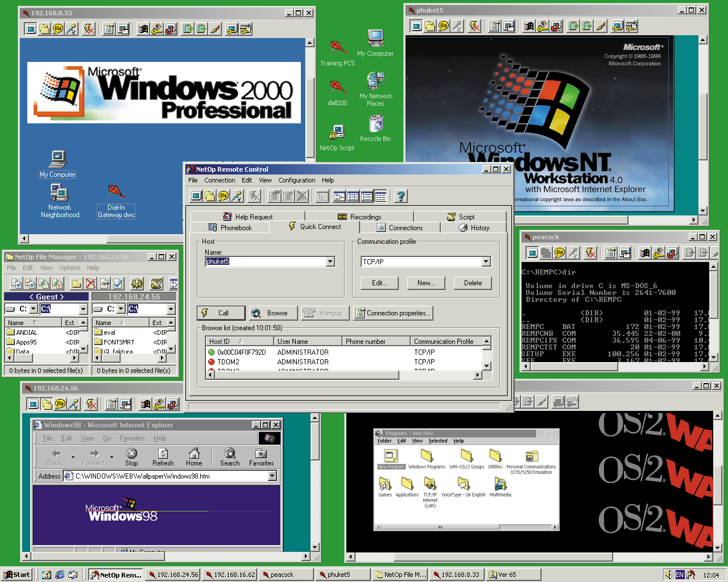
Task: Click microphone audio icon in phuket5 window toolbar
Action: click(457, 26)
